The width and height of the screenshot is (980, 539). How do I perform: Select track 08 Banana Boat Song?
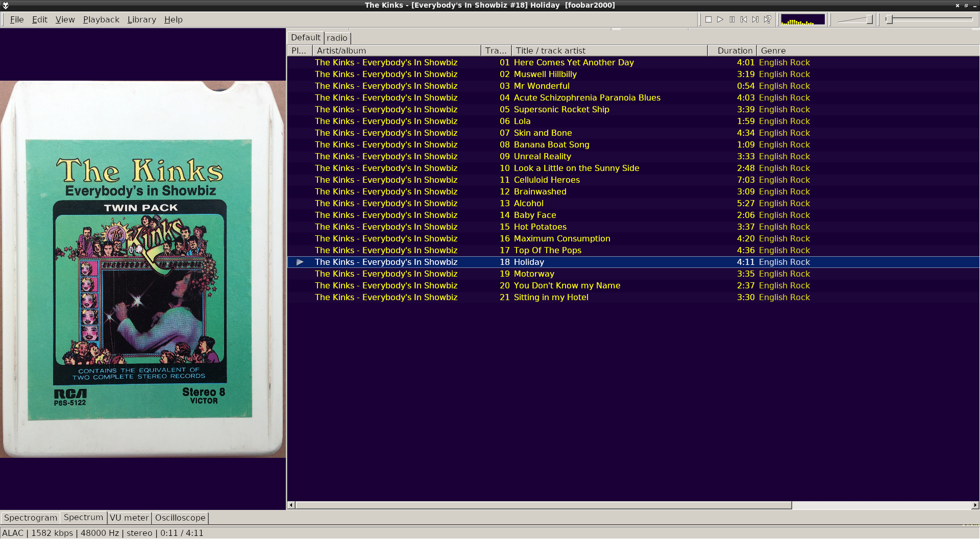[633, 144]
